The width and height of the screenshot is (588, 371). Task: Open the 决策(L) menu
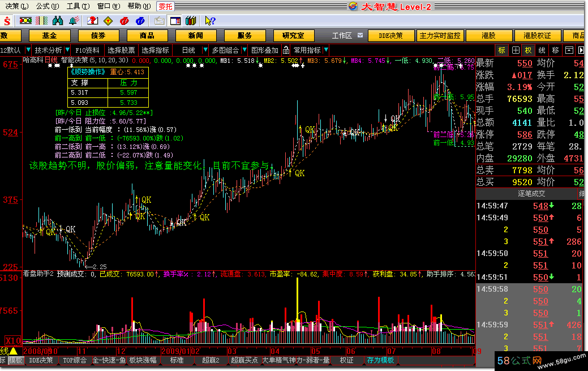click(16, 6)
